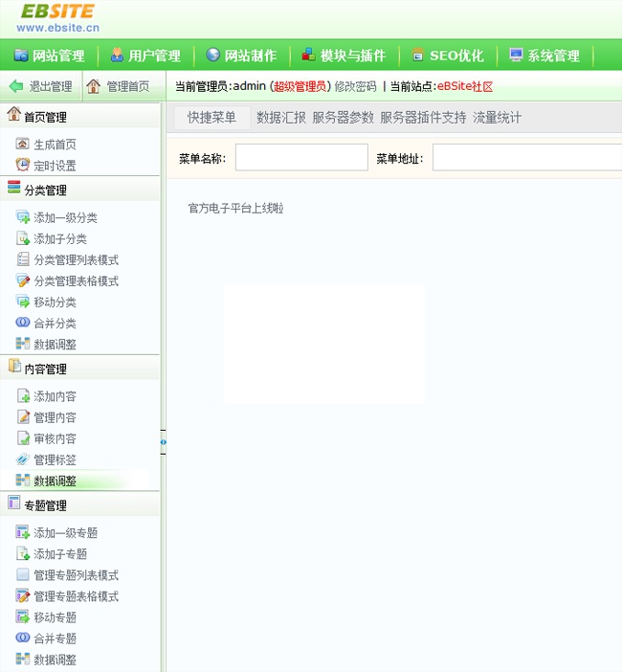This screenshot has width=622, height=672.
Task: Open the 系统管理 top menu
Action: 544,56
